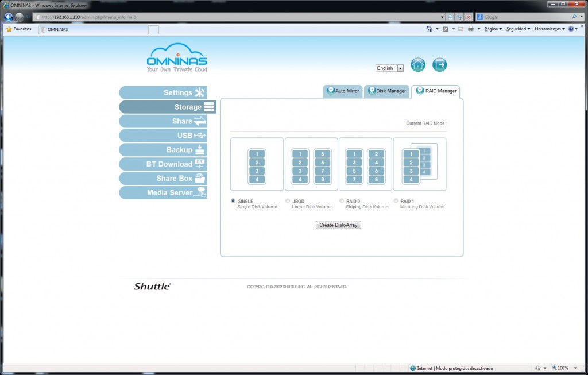
Task: Click the compatibility view icon
Action: click(450, 17)
